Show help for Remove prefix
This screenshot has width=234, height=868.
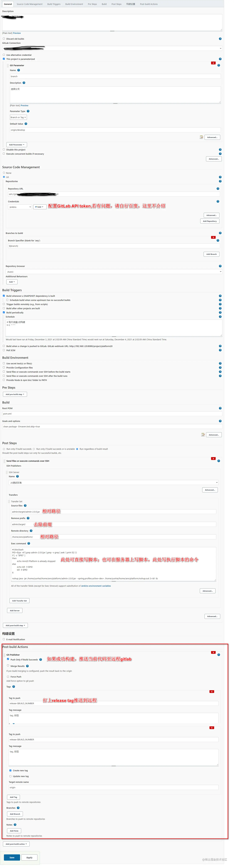[28, 518]
